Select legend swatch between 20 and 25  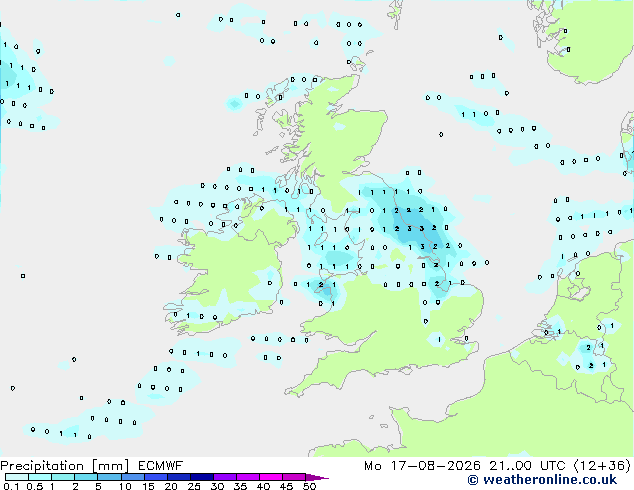(179, 477)
